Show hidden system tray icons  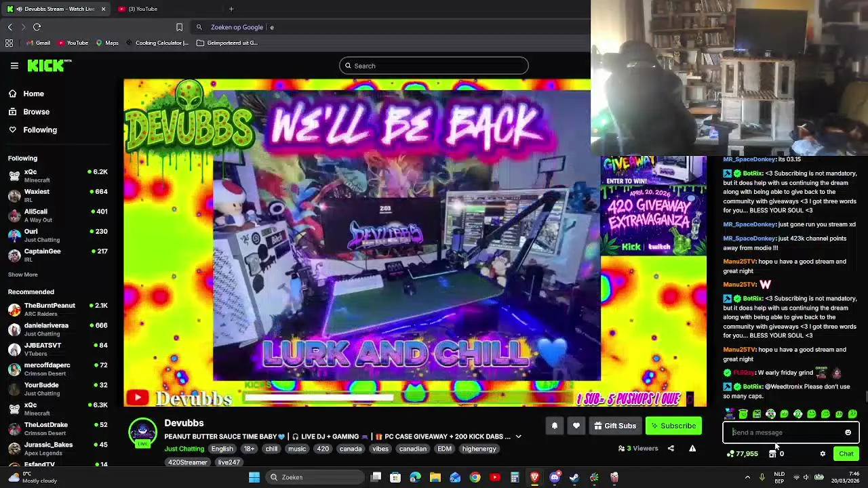pyautogui.click(x=747, y=477)
